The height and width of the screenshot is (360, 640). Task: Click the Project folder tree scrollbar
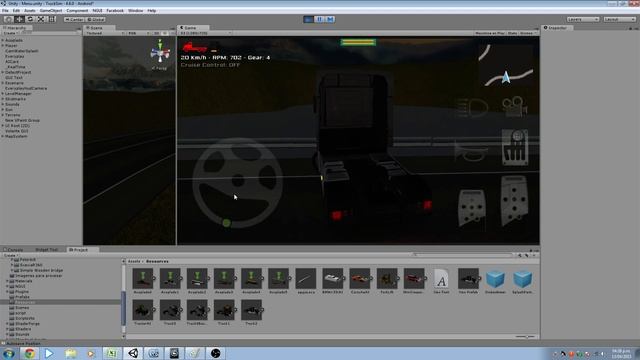tap(123, 308)
